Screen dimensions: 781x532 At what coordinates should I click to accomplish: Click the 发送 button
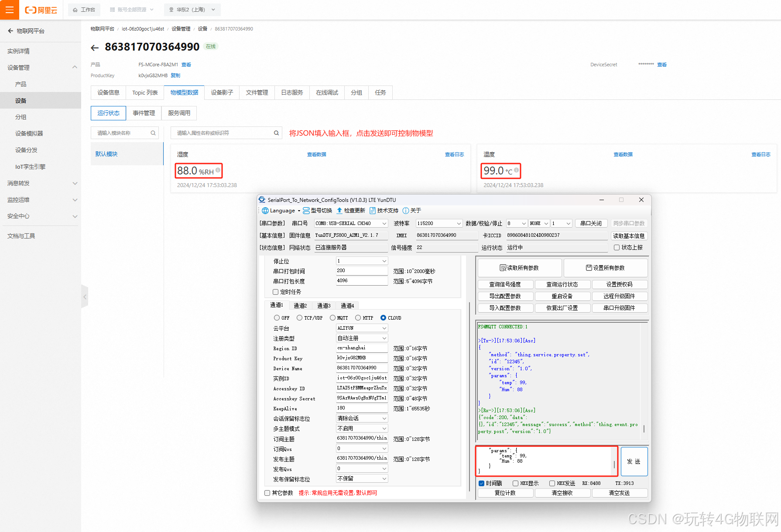(x=634, y=461)
